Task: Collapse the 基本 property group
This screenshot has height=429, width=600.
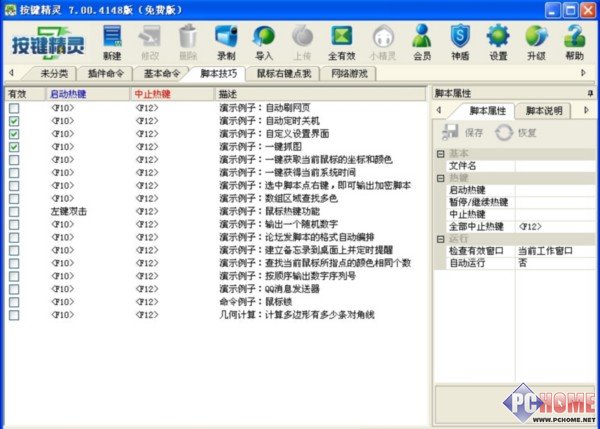Action: (x=439, y=153)
